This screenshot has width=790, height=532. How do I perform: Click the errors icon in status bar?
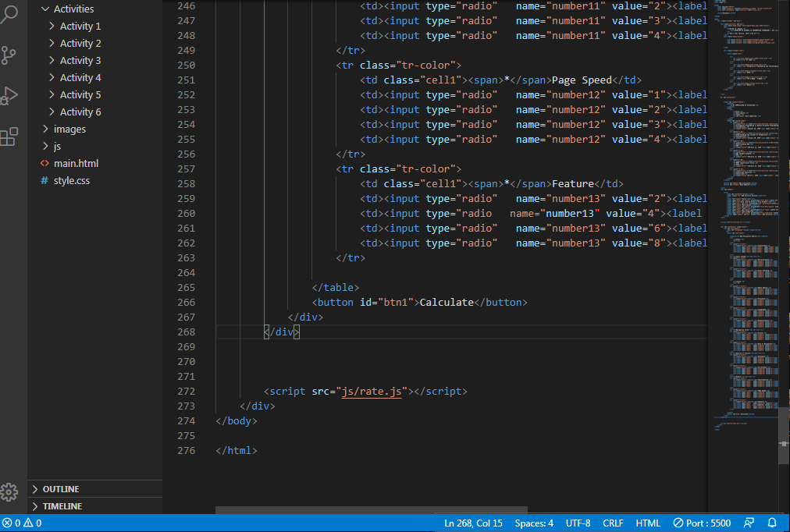pos(7,523)
